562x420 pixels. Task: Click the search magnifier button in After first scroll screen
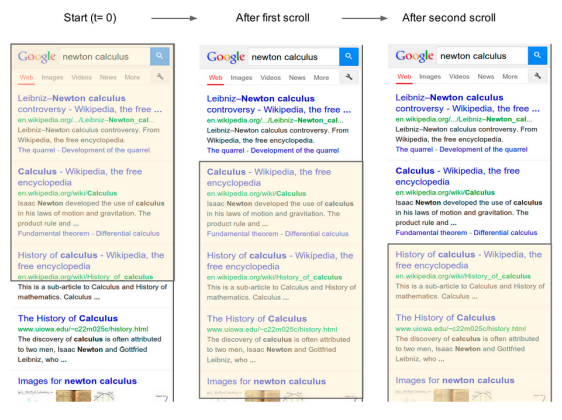pos(349,57)
